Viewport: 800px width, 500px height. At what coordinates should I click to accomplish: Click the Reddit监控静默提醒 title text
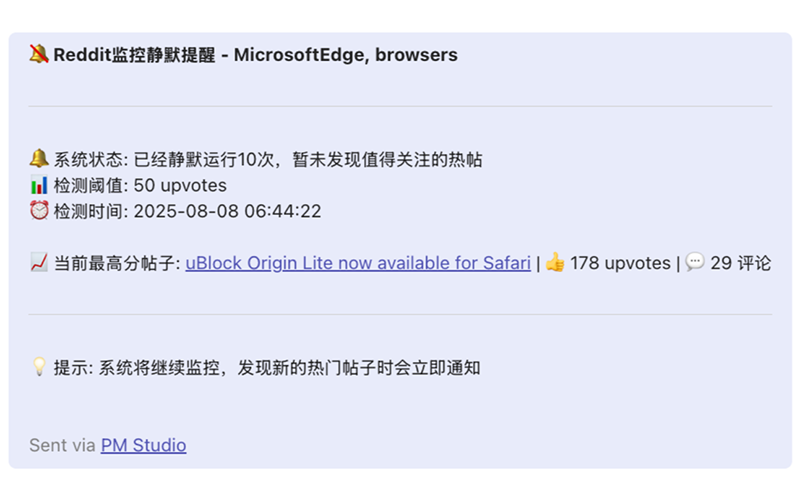click(x=134, y=55)
